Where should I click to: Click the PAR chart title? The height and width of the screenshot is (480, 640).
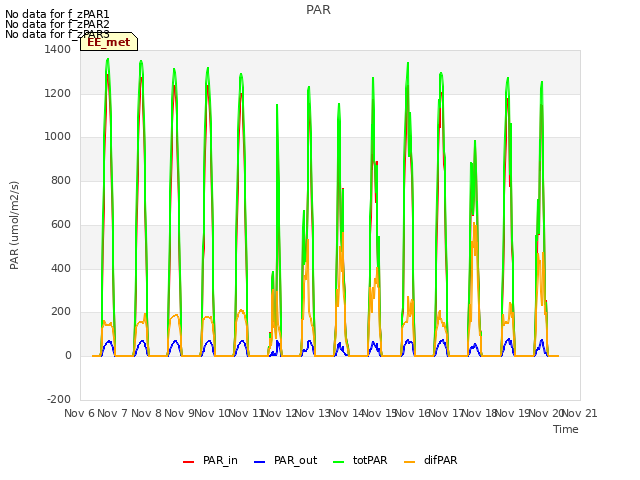click(x=318, y=10)
